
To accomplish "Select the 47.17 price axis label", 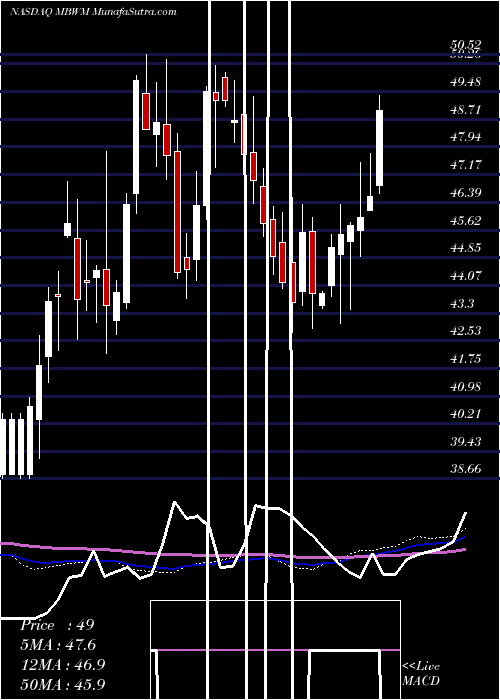I will pyautogui.click(x=466, y=165).
